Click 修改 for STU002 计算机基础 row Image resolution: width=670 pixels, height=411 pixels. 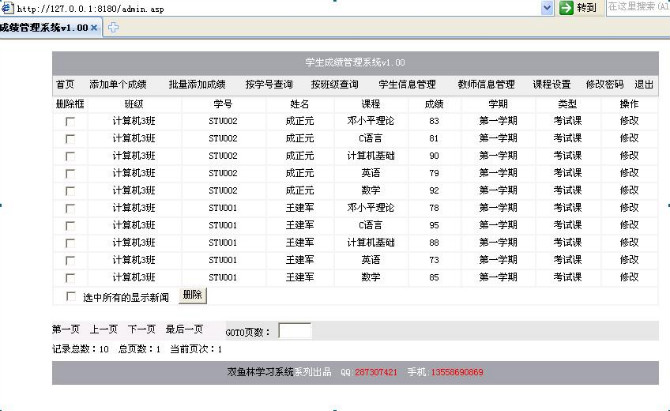629,156
